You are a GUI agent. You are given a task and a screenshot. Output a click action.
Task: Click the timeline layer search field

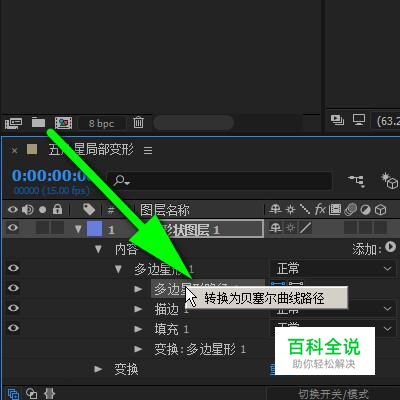[x=219, y=181]
